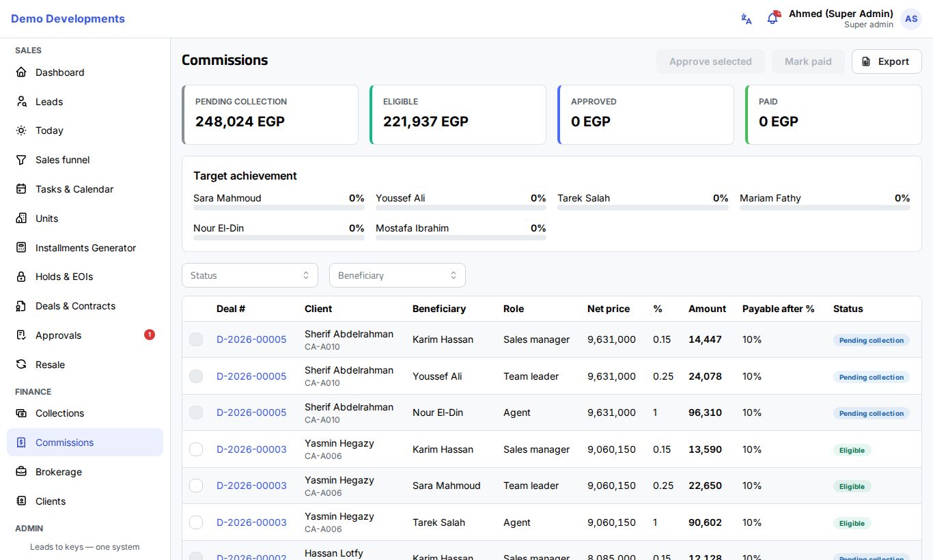
Task: Click the Demo Developments logo text
Action: pyautogui.click(x=68, y=18)
